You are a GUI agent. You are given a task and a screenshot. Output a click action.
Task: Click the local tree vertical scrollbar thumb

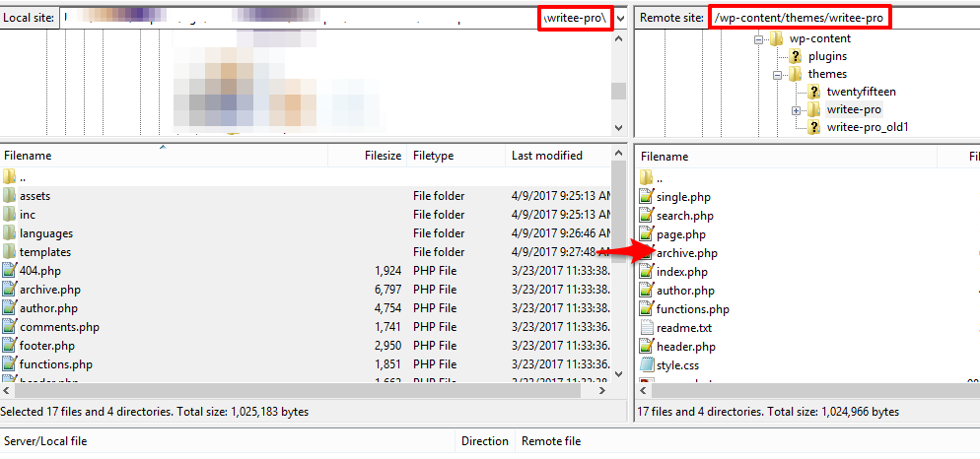619,91
